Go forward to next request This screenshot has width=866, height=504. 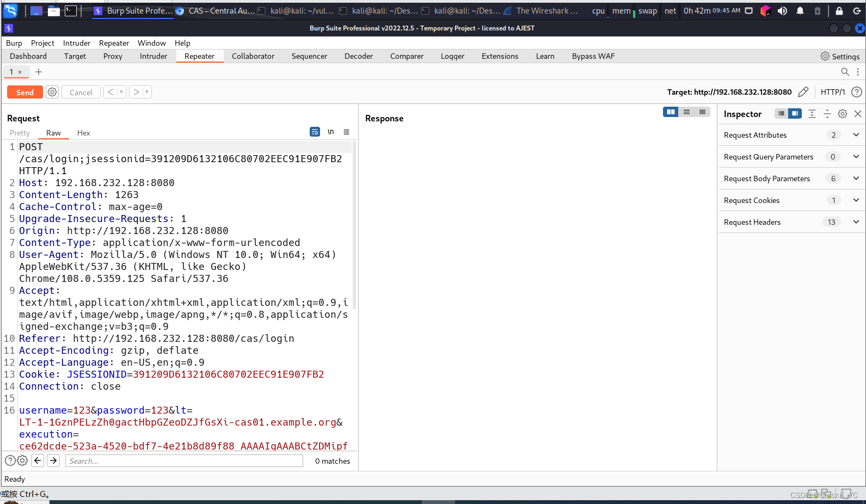[136, 92]
